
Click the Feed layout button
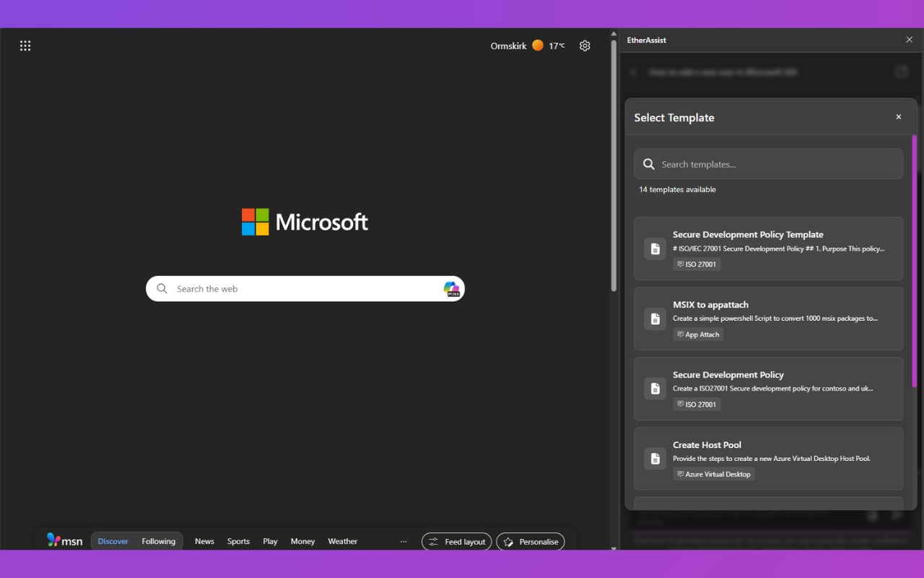(x=457, y=542)
